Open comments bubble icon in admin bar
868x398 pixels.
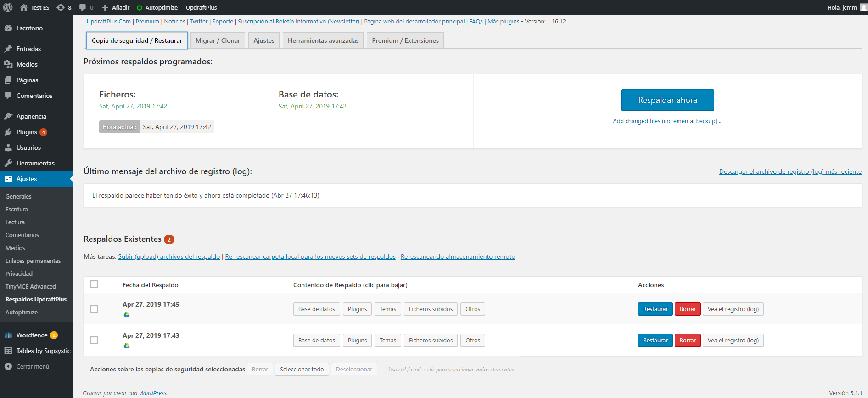(86, 7)
